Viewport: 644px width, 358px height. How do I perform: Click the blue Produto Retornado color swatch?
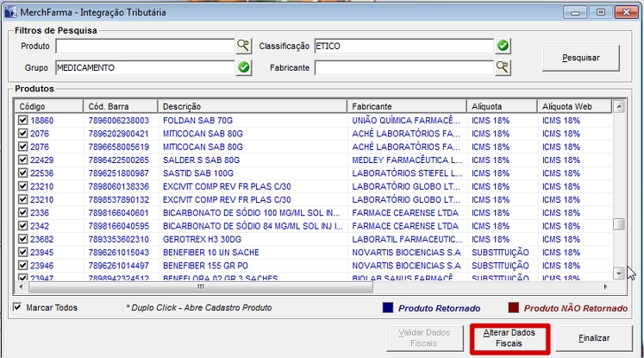pyautogui.click(x=387, y=308)
